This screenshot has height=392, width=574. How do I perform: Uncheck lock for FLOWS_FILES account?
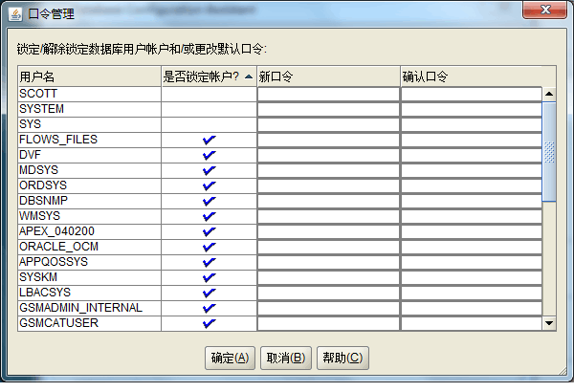click(209, 140)
